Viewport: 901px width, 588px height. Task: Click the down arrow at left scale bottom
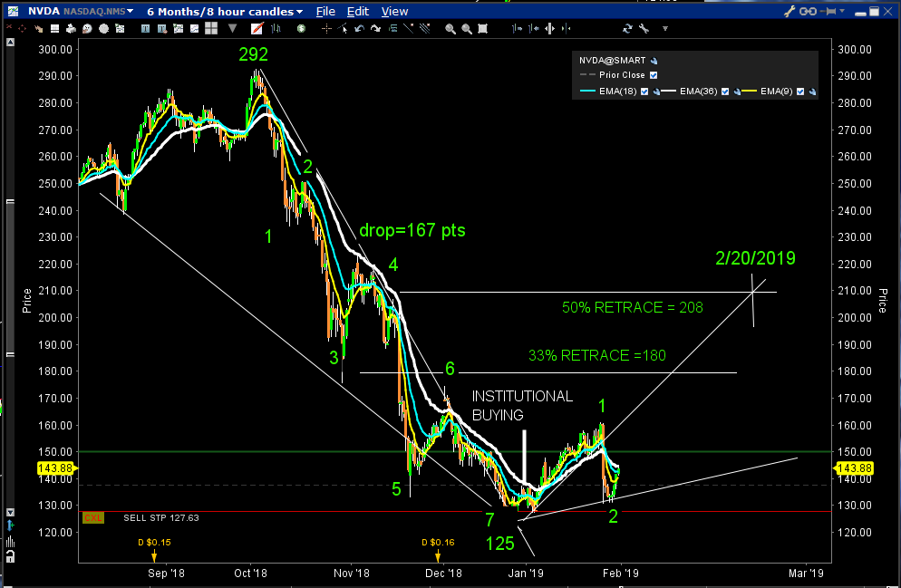pyautogui.click(x=10, y=512)
